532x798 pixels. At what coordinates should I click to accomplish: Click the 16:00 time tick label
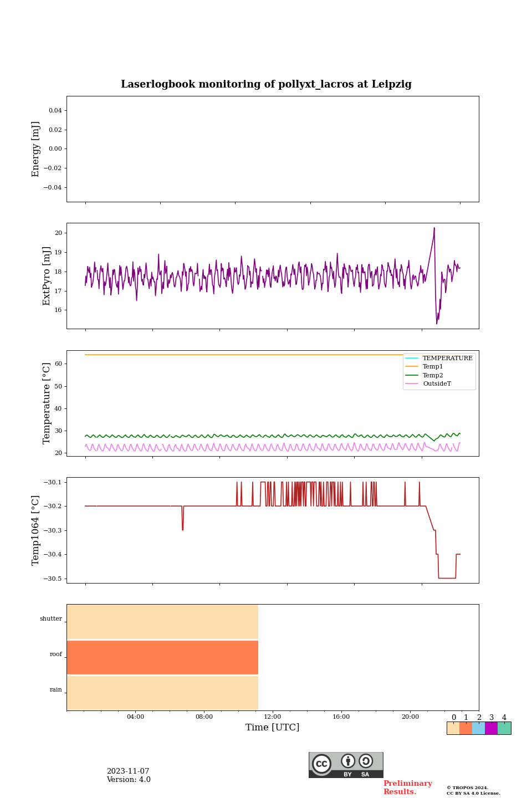click(341, 717)
